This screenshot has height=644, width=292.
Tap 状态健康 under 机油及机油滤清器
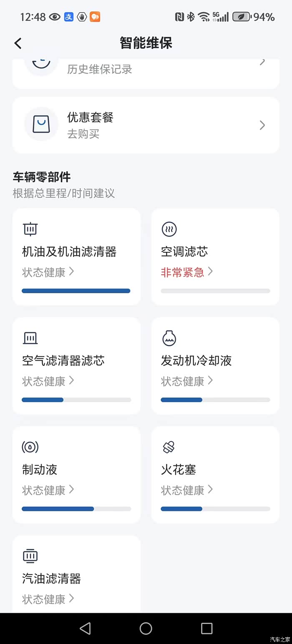(x=44, y=272)
